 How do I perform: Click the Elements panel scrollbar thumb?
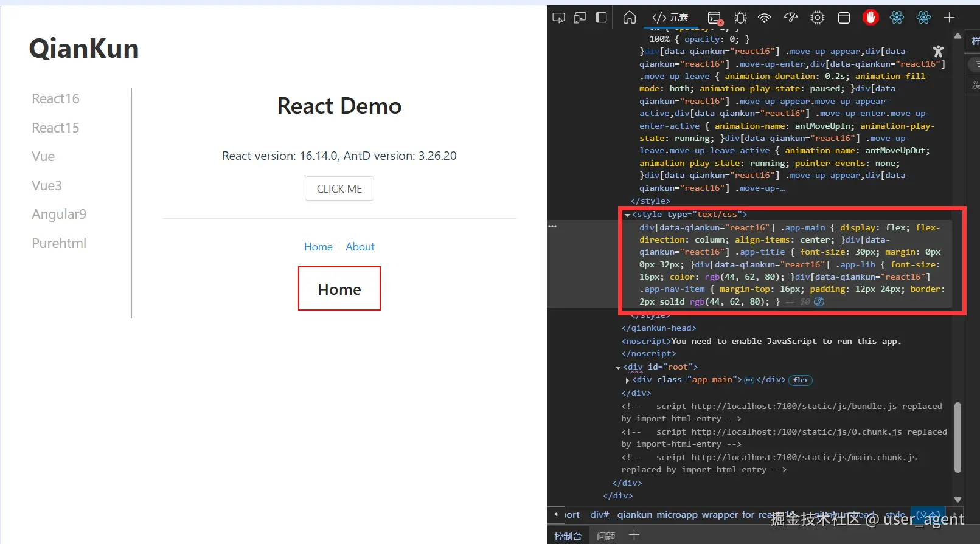pyautogui.click(x=957, y=437)
